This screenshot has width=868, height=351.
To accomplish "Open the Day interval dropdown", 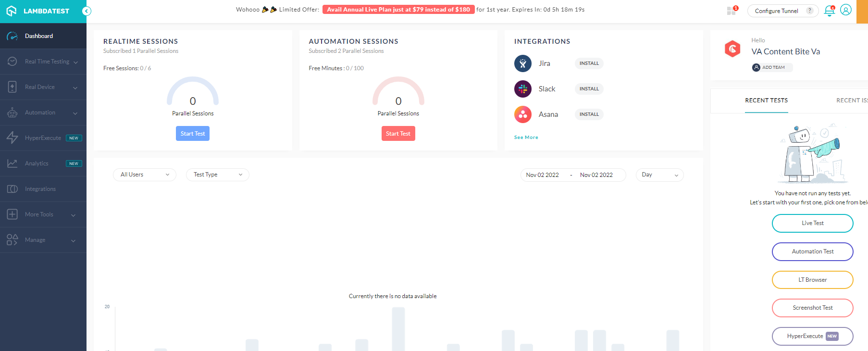I will [x=660, y=175].
